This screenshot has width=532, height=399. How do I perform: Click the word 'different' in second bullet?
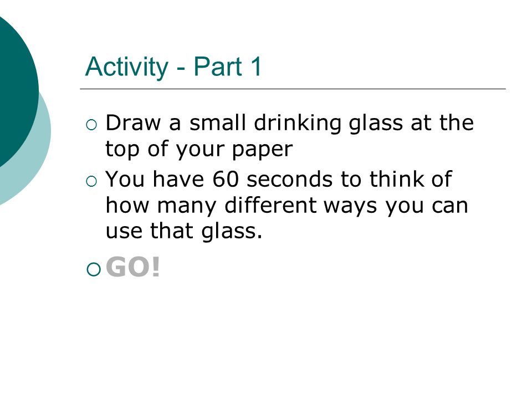270,205
